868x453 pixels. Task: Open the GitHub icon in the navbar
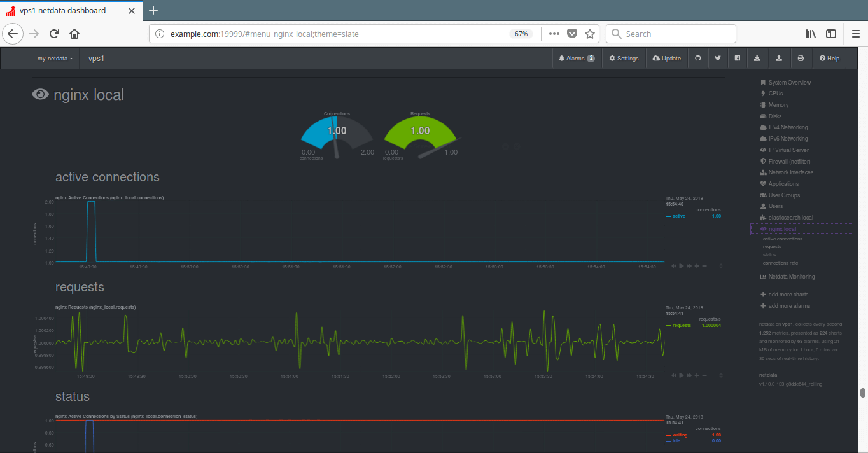tap(697, 59)
